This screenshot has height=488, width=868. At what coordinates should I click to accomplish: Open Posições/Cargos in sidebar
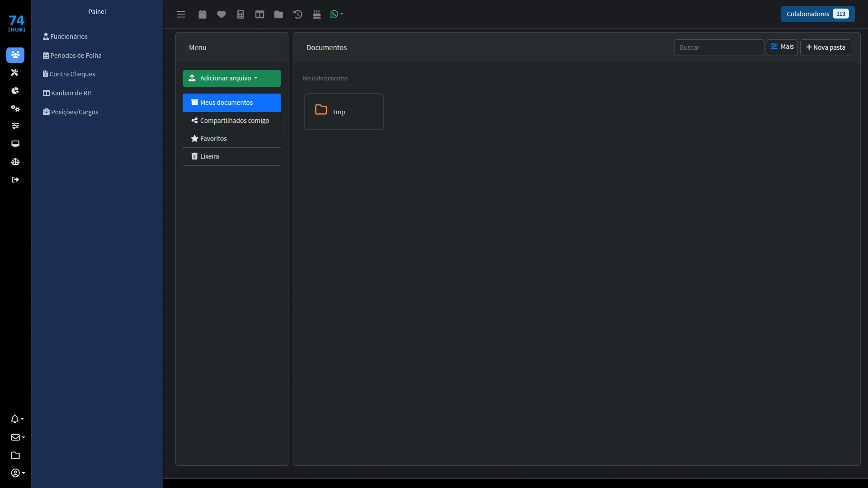click(x=71, y=112)
